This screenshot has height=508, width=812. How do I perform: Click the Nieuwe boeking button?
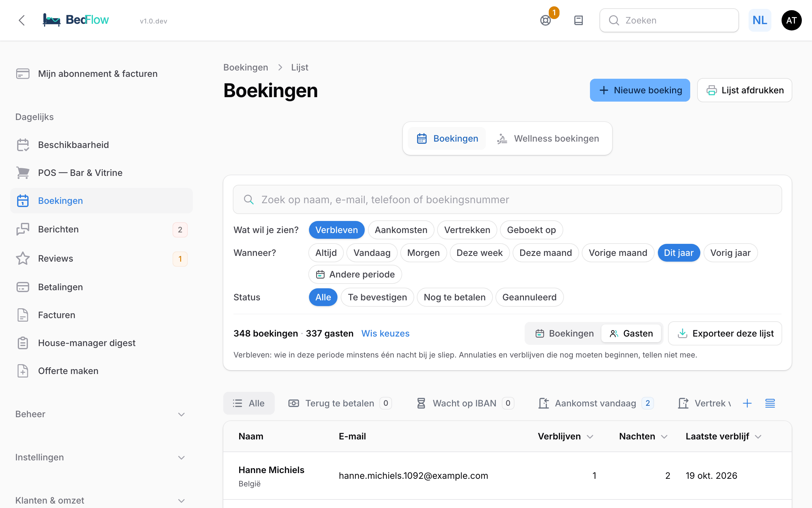pos(640,90)
